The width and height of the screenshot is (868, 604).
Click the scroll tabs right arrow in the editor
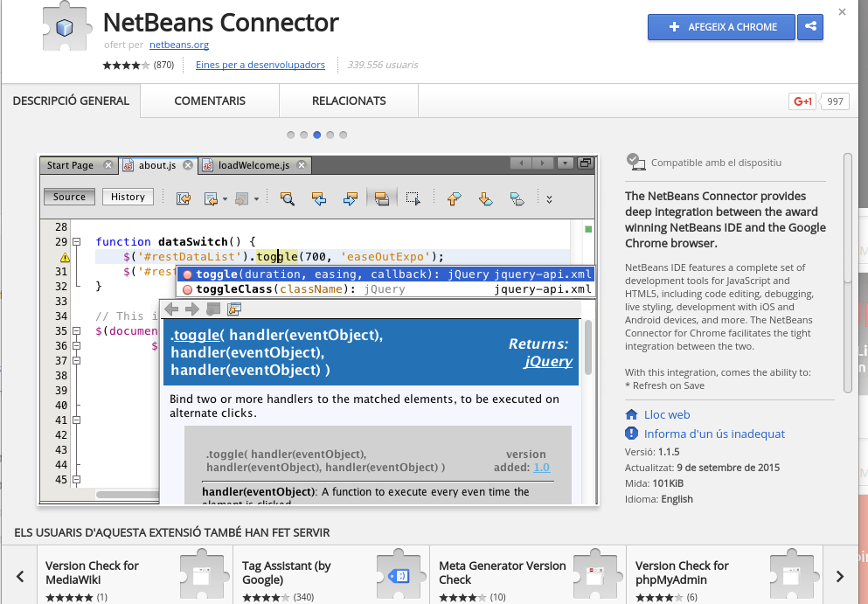pos(543,163)
